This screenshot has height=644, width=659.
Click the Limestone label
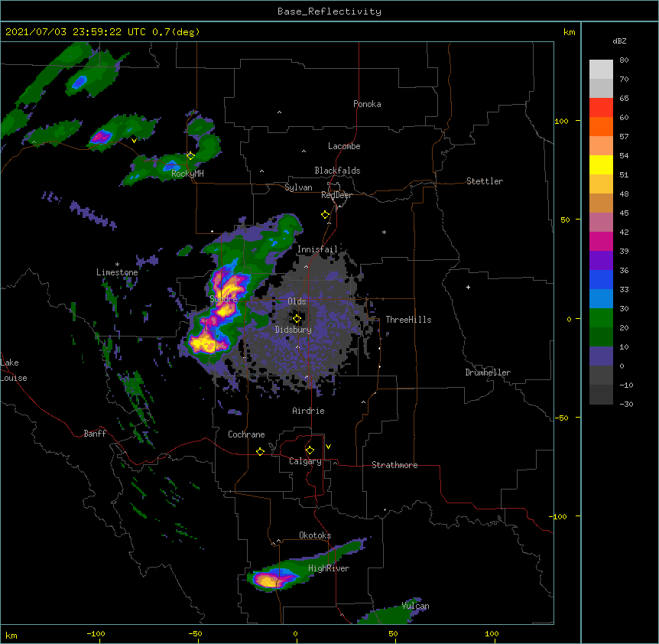pos(117,272)
